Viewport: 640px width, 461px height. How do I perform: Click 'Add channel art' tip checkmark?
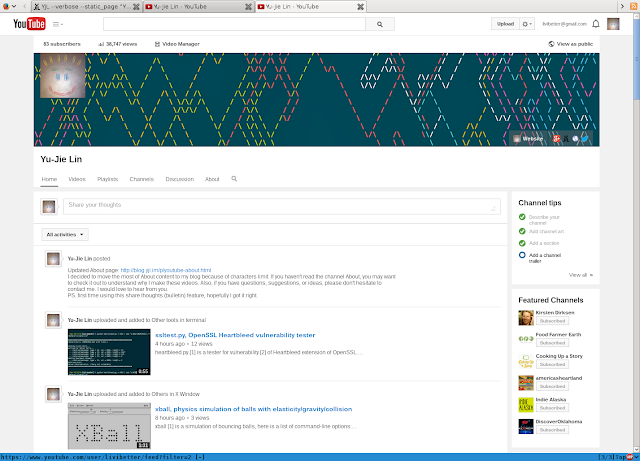pyautogui.click(x=522, y=231)
